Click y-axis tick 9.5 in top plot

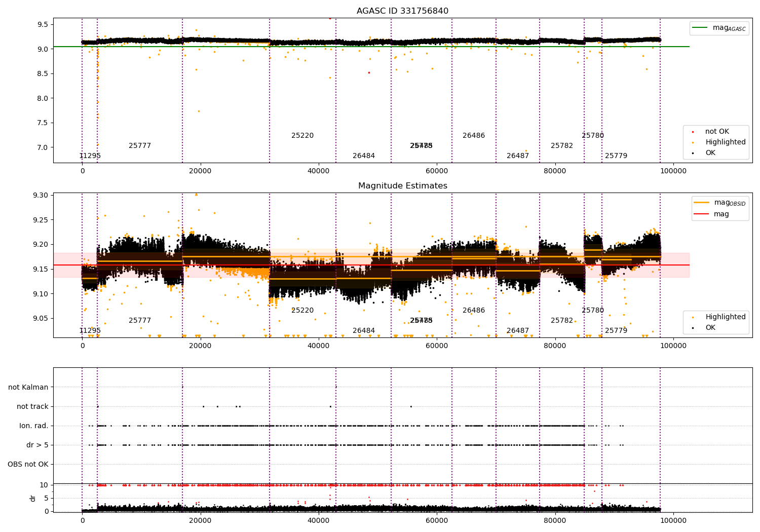click(x=43, y=24)
